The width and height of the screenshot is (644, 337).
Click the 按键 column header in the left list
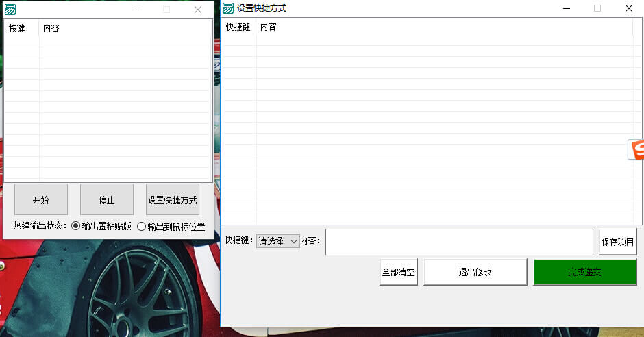coord(17,29)
